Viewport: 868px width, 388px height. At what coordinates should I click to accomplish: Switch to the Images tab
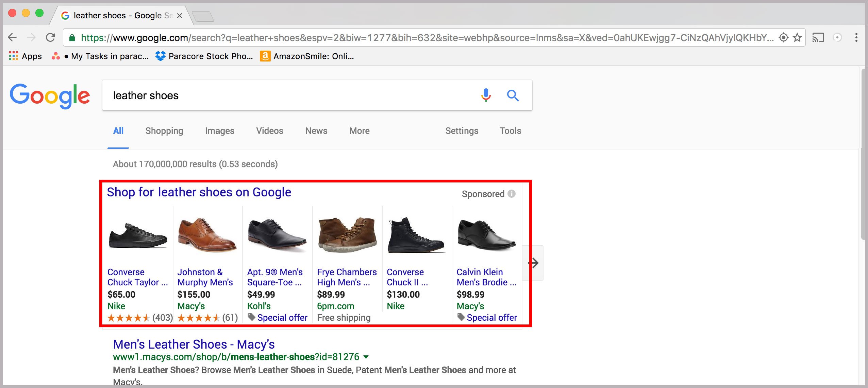220,131
